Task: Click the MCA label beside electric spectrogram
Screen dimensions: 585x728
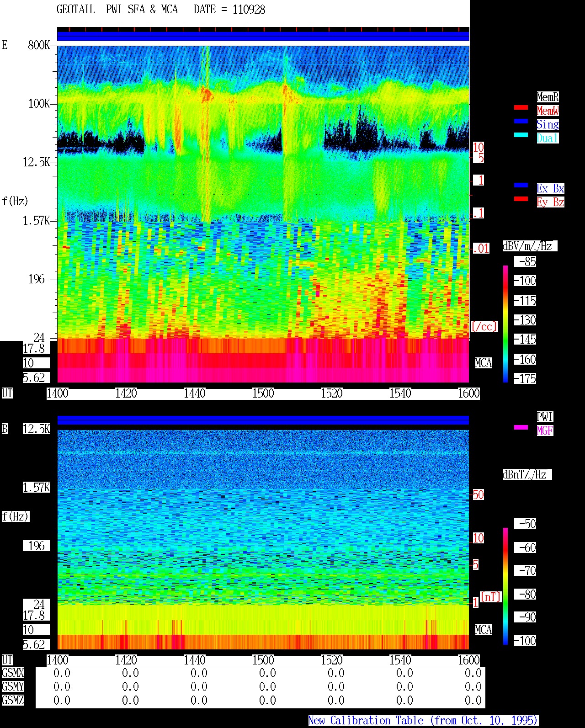Action: tap(484, 363)
